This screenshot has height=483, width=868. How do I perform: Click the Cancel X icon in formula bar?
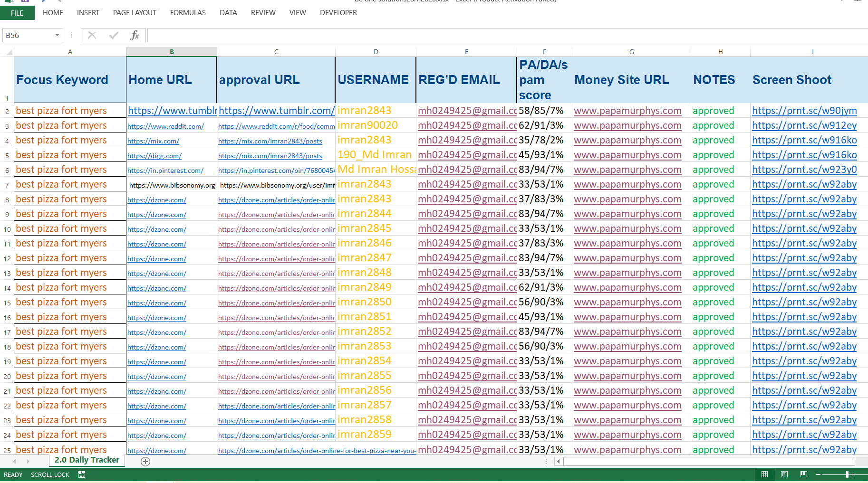pos(92,35)
